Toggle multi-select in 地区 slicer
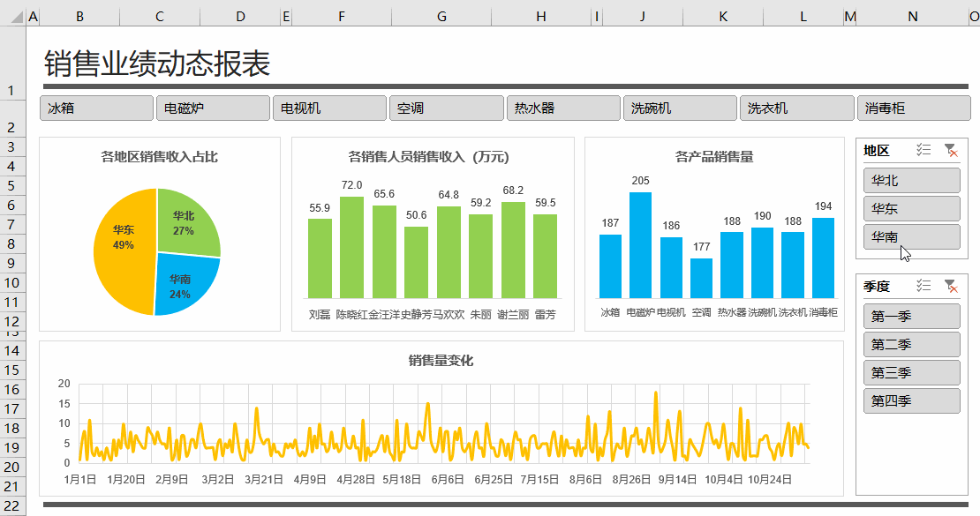This screenshot has width=980, height=516. point(923,150)
